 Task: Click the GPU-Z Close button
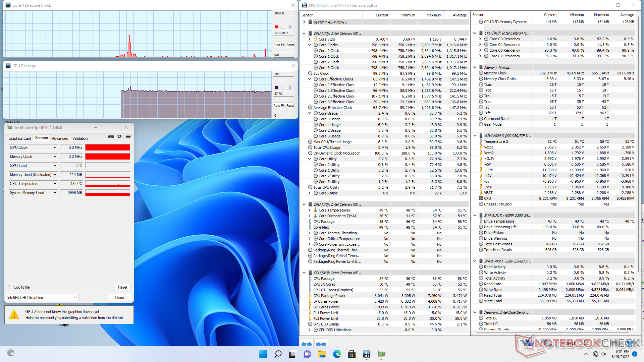119,298
